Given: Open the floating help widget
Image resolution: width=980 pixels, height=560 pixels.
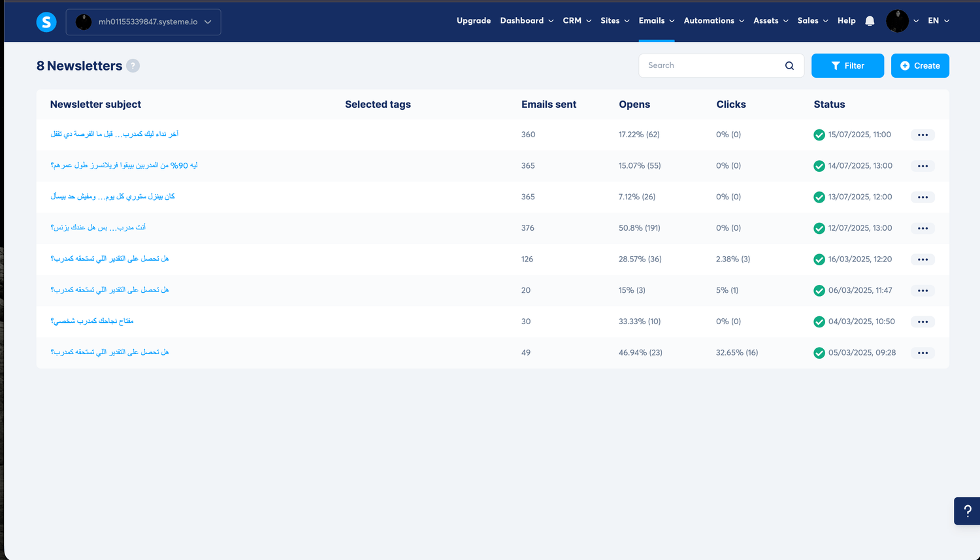Looking at the screenshot, I should pyautogui.click(x=967, y=511).
